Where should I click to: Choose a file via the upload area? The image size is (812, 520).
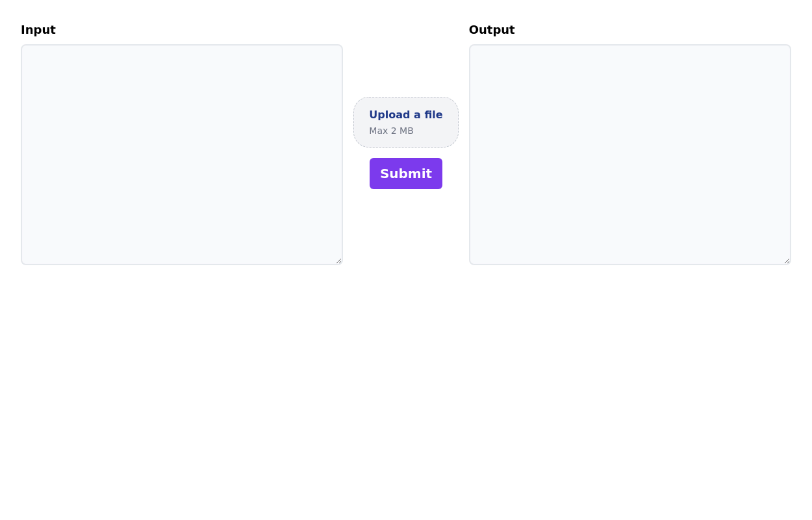pos(405,122)
